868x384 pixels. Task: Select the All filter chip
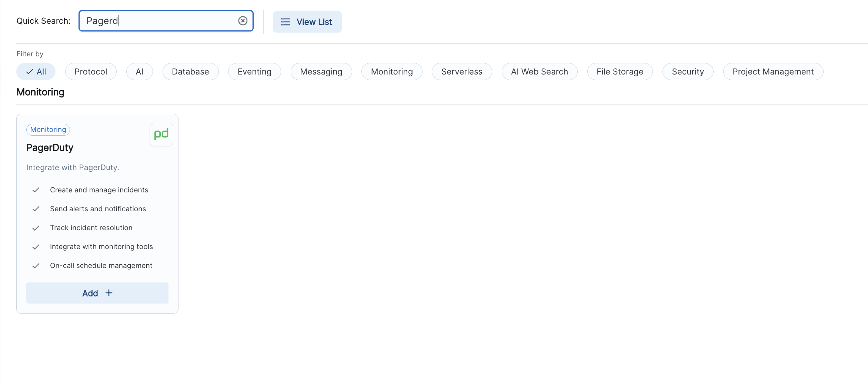point(36,72)
